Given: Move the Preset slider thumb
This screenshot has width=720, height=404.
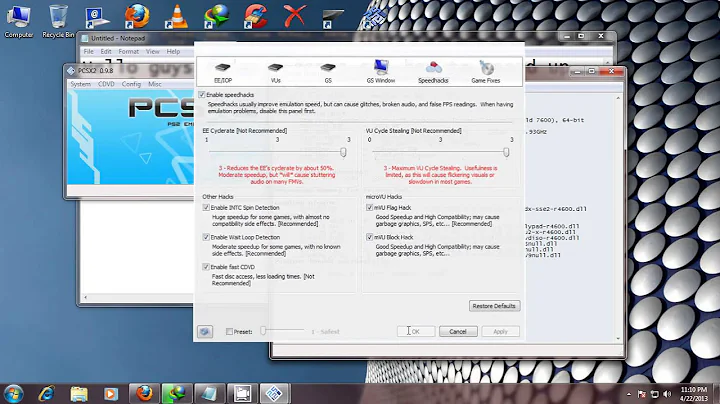Looking at the screenshot, I should click(x=263, y=330).
